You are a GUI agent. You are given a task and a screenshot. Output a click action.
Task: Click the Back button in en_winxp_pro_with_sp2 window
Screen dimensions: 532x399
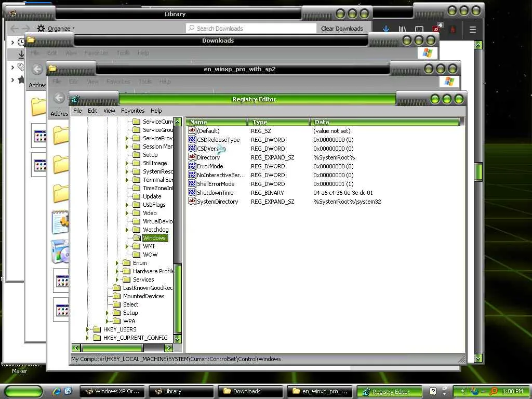click(x=59, y=98)
